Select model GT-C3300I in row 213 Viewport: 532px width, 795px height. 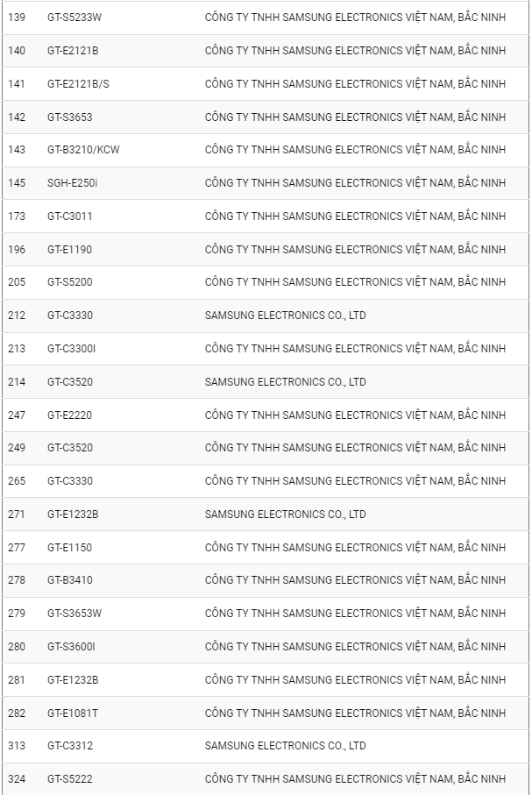[x=71, y=349]
